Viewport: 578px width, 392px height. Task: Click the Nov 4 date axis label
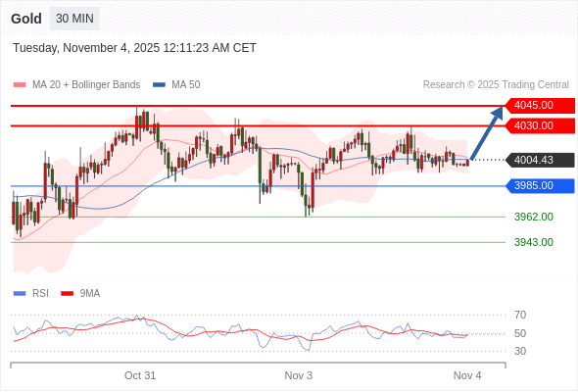click(467, 375)
